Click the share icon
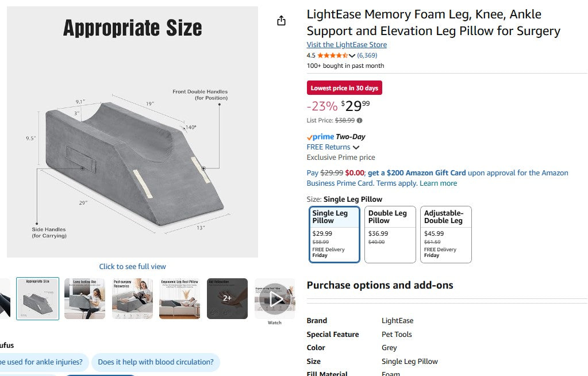 [x=281, y=20]
